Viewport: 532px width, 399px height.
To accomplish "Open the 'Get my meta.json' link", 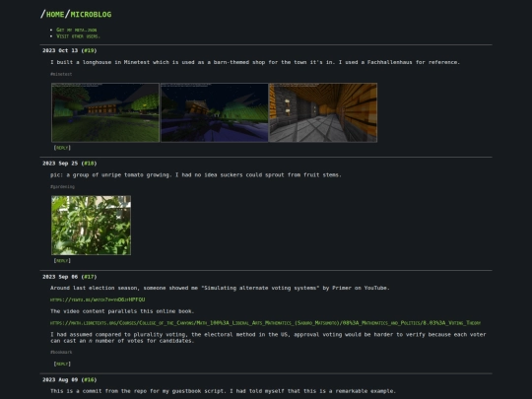I will tap(76, 30).
